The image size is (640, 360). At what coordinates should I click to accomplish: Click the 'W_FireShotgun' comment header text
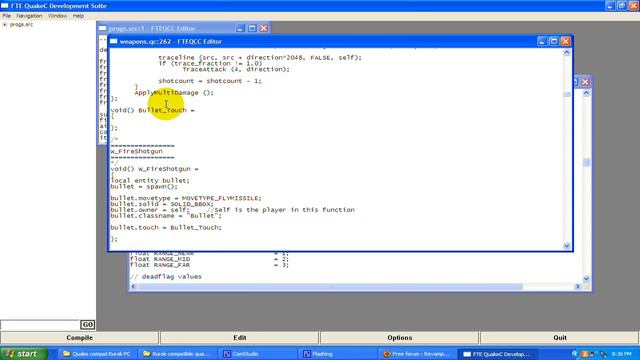(x=136, y=151)
